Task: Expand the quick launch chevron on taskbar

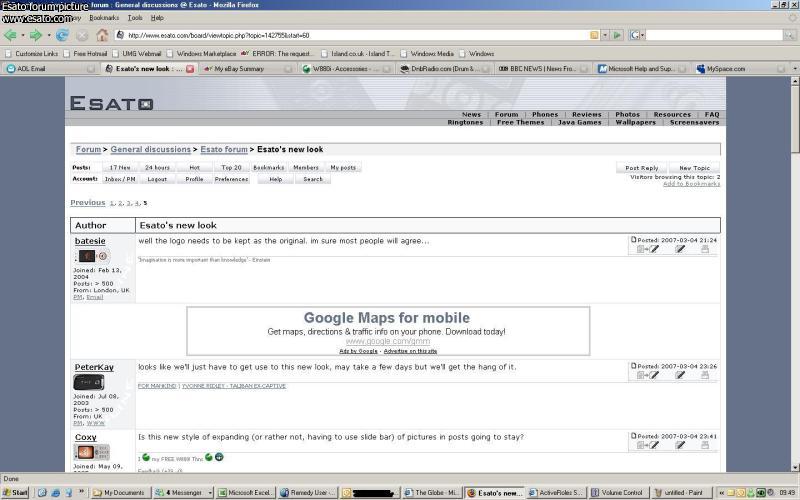Action: click(x=81, y=492)
